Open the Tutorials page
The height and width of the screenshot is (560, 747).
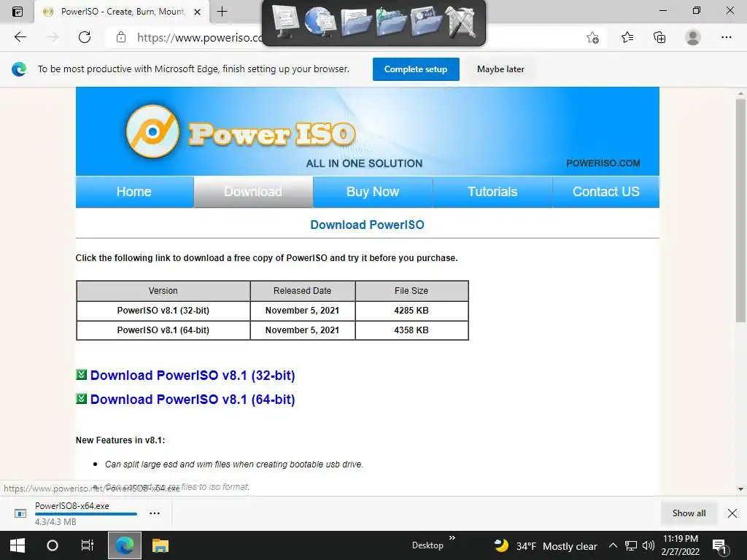click(492, 192)
